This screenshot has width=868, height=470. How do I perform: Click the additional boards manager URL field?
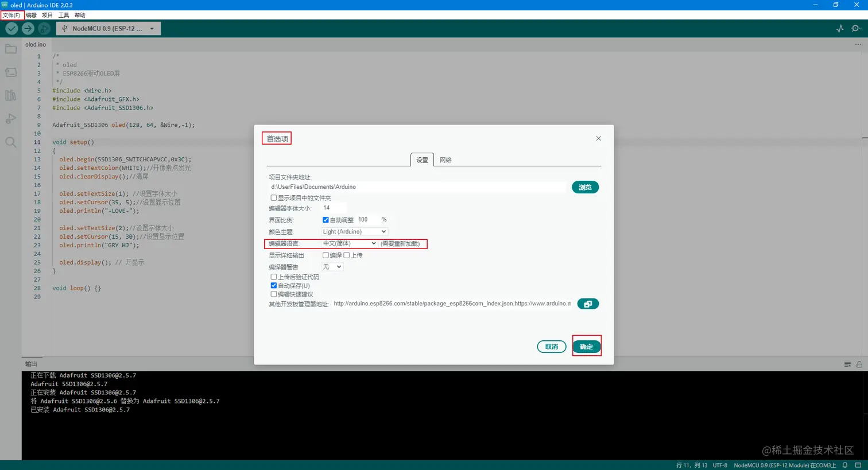point(452,304)
